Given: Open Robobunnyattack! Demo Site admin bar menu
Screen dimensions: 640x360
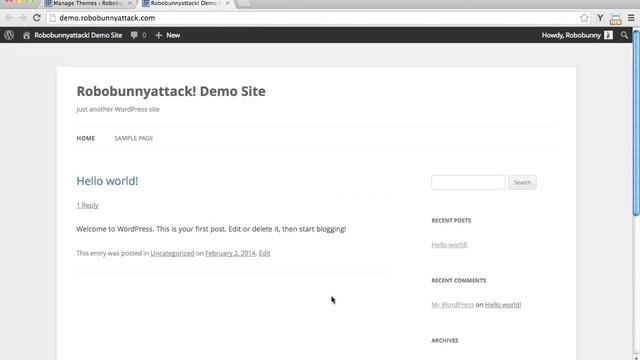Looking at the screenshot, I should [x=73, y=36].
